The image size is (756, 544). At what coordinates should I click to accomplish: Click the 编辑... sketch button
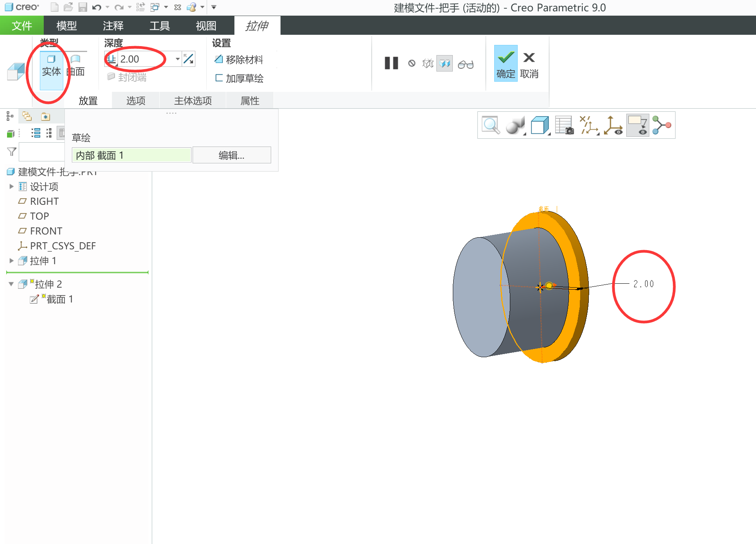point(232,155)
